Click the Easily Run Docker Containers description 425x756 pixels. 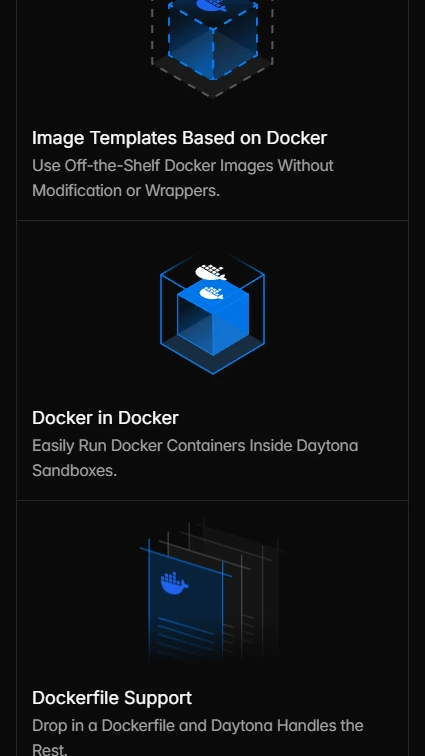pos(195,458)
